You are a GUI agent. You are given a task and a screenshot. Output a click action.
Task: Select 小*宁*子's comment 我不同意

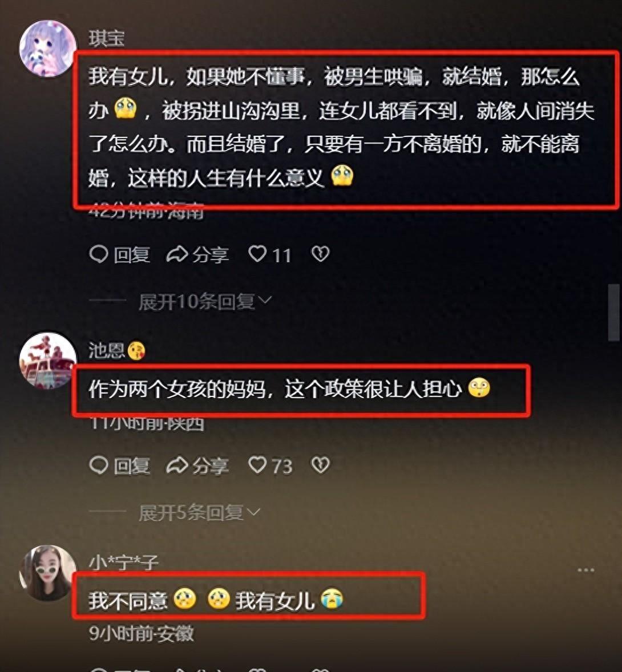pyautogui.click(x=216, y=600)
